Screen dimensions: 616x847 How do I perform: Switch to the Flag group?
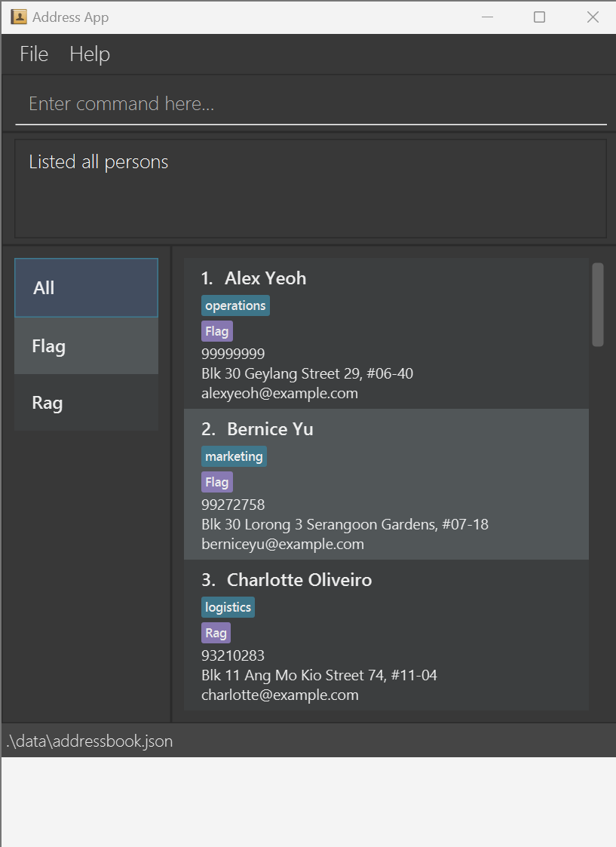86,346
